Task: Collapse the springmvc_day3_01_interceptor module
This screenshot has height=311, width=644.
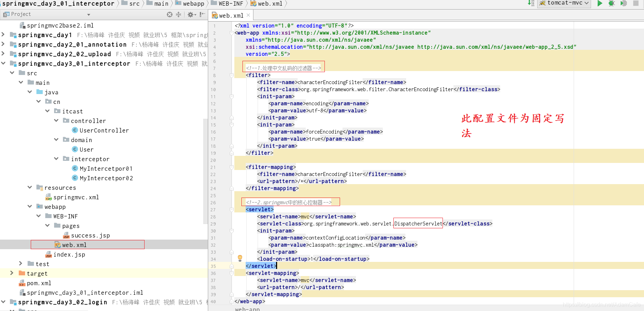Action: (x=3, y=63)
